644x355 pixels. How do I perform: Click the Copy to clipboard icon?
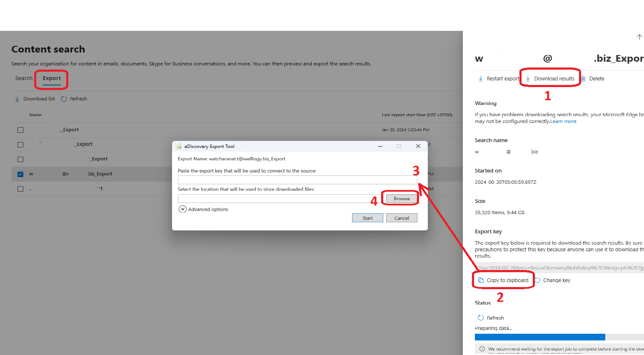pyautogui.click(x=481, y=280)
